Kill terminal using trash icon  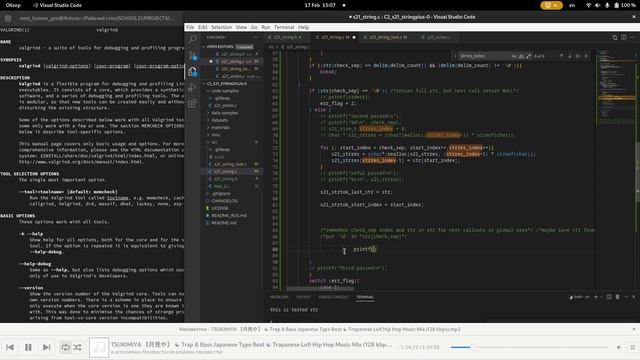pyautogui.click(x=617, y=297)
